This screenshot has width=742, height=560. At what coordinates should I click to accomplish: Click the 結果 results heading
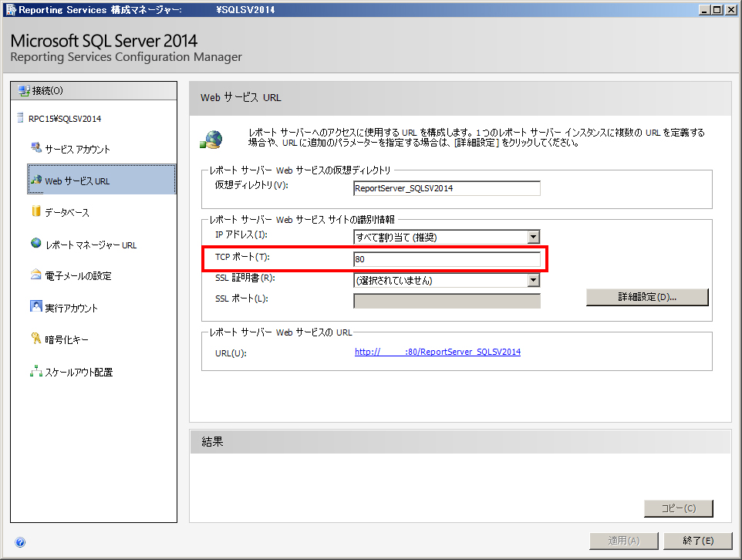tap(212, 442)
